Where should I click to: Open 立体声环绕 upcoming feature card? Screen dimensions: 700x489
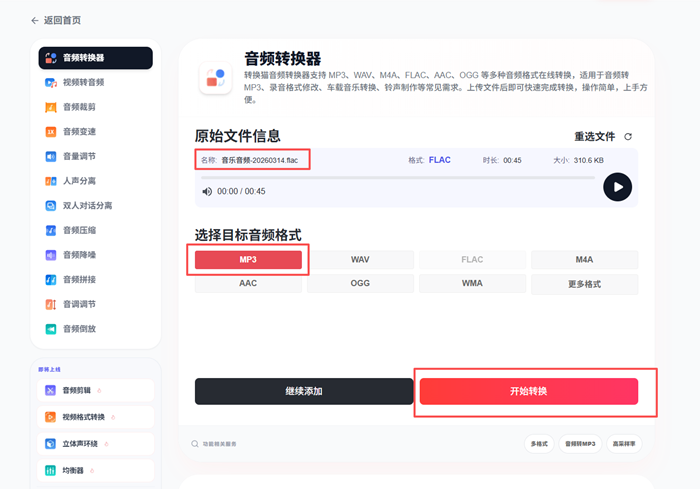coord(96,443)
